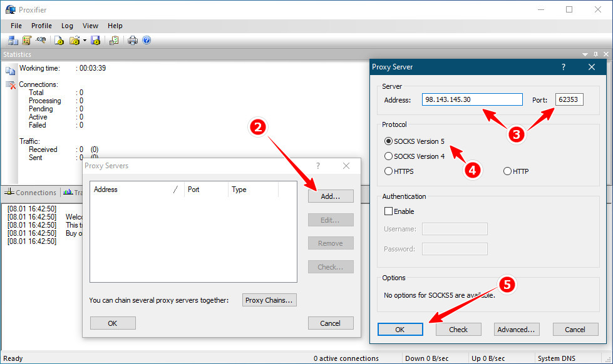Sort proxy list by Address column header
The height and width of the screenshot is (364, 613).
tap(137, 190)
